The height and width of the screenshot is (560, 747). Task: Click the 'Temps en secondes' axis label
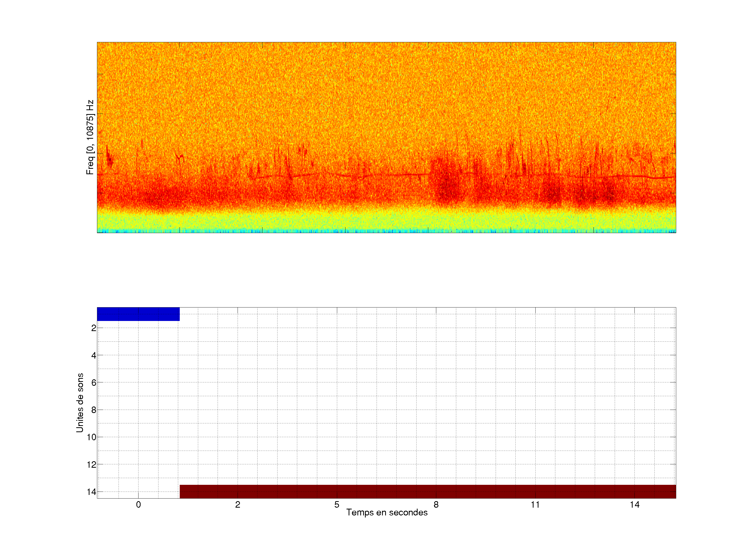pos(387,512)
